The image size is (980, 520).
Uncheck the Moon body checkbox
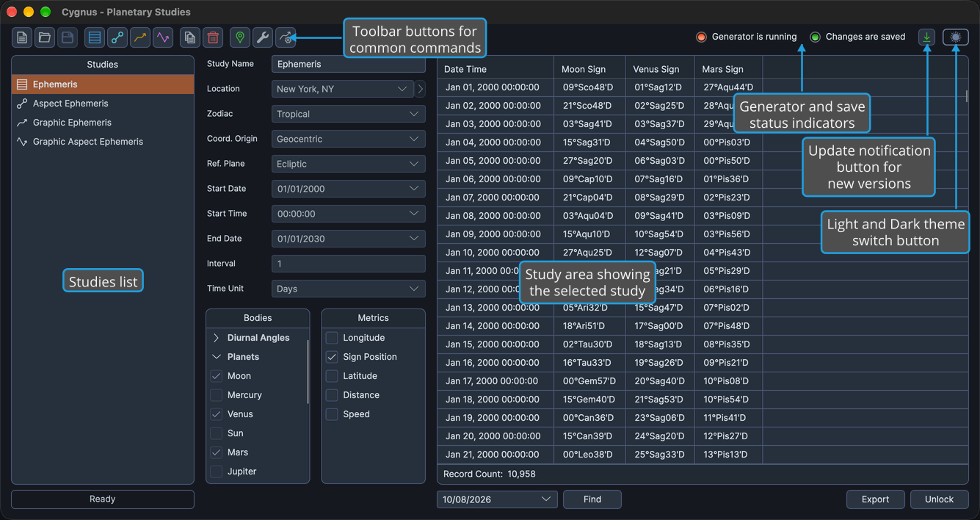tap(217, 376)
